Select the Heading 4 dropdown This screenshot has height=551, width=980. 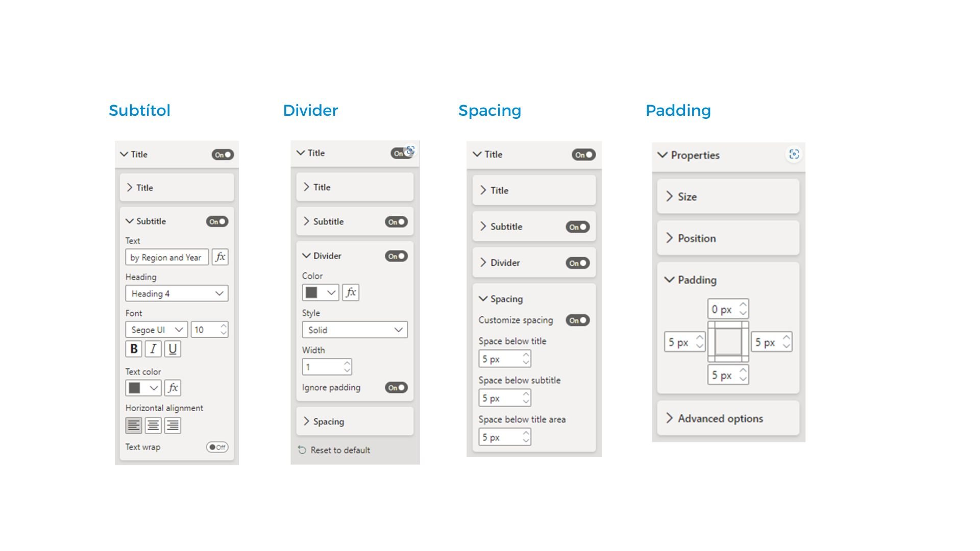click(x=176, y=293)
